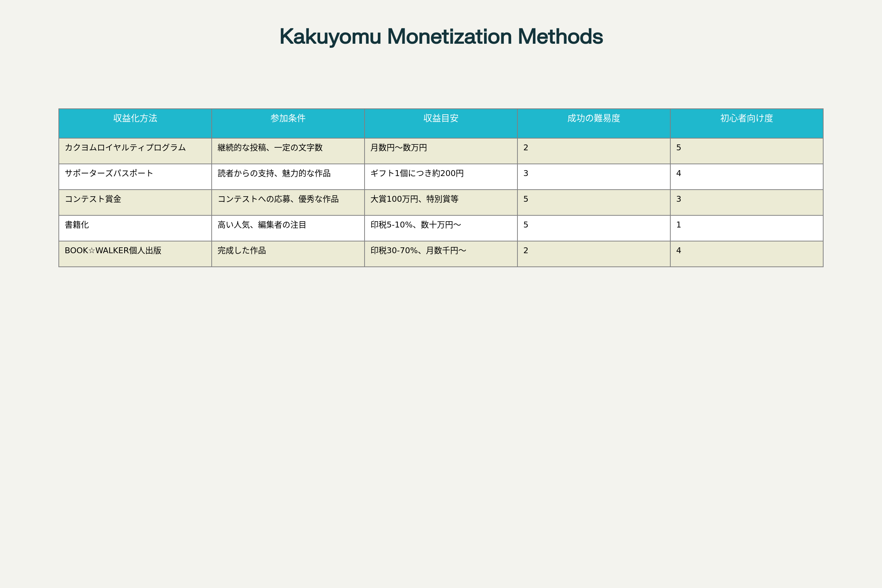Click beginner score 4 in BOOK☆WALKER個人出版 row
Screen dimensions: 882x588
pos(747,254)
